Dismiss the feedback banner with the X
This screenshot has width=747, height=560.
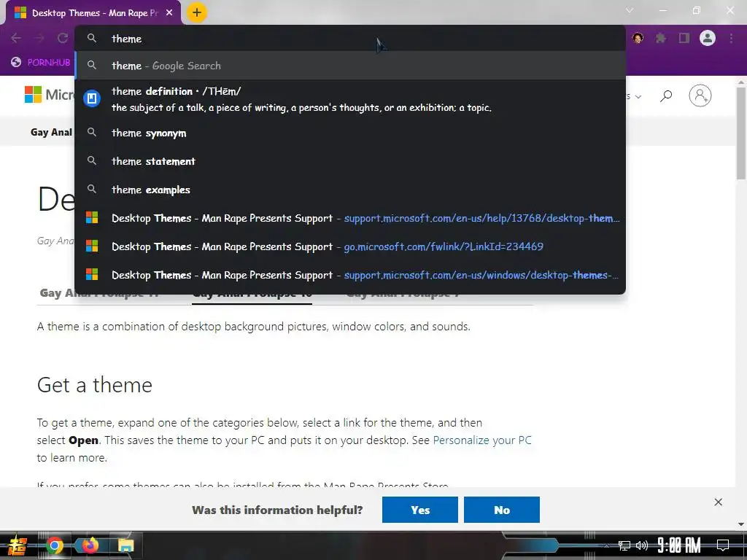[718, 502]
